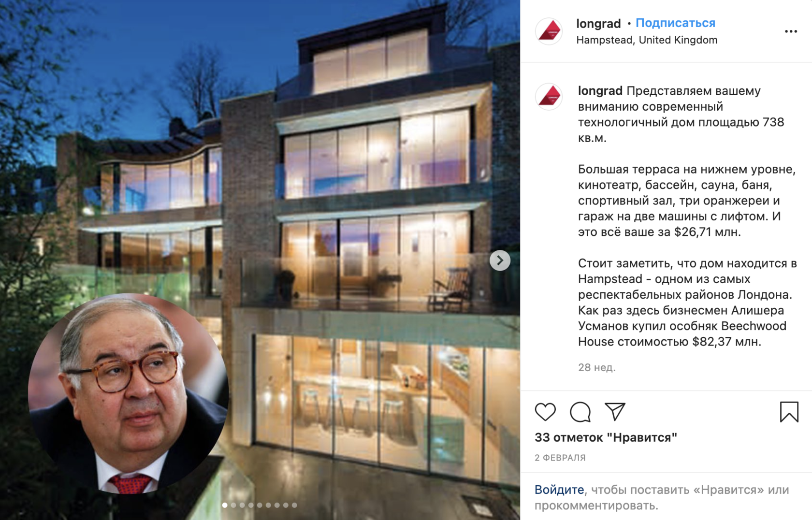
Task: Open the longrad username in the header
Action: tap(598, 23)
